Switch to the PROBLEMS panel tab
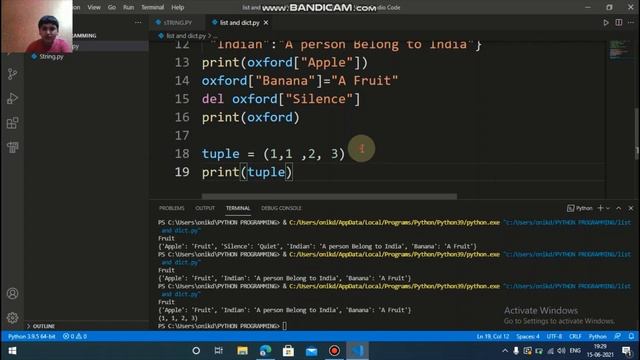640x360 pixels. (172, 208)
